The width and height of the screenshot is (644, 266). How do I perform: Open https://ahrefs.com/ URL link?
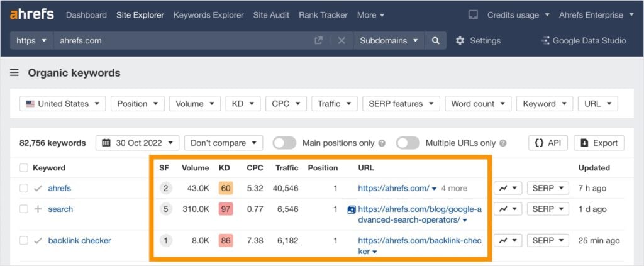[394, 189]
